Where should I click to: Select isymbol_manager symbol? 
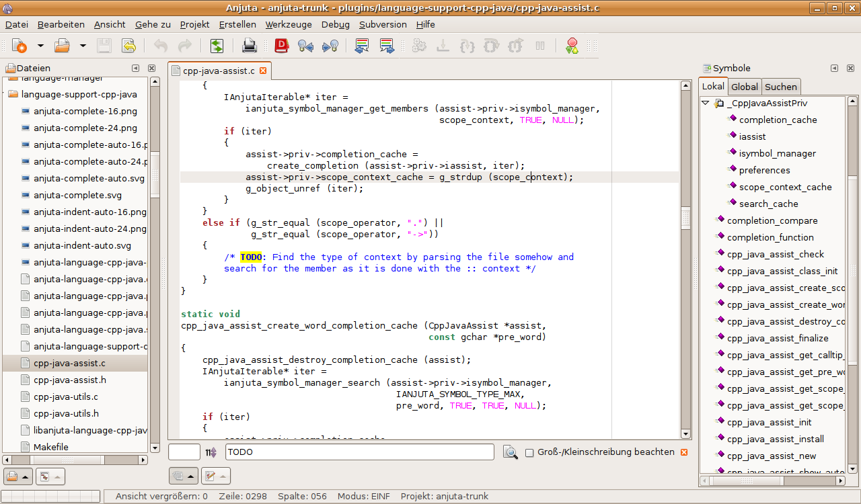[778, 153]
